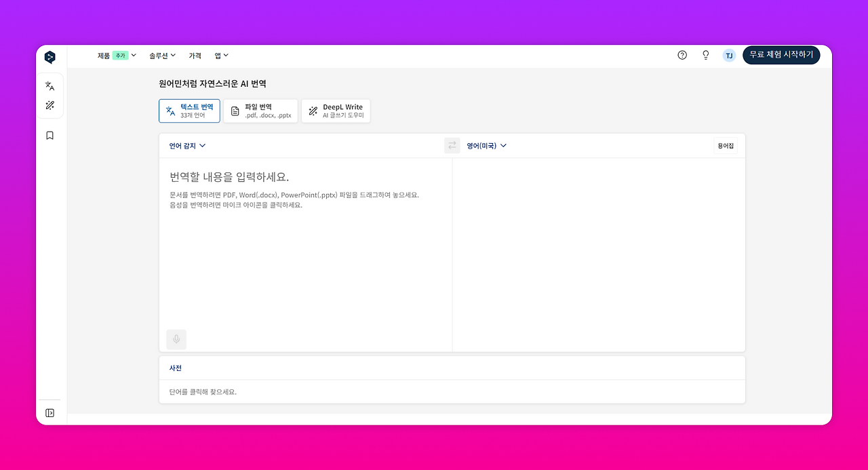This screenshot has height=470, width=868.
Task: Open the 용어집 glossary button
Action: coord(726,146)
